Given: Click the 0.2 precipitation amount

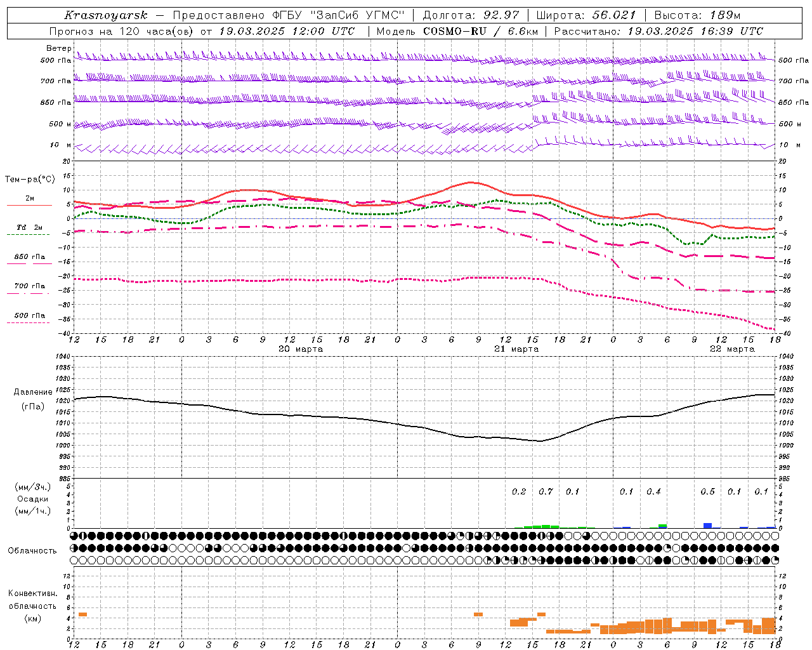Looking at the screenshot, I should click(519, 491).
